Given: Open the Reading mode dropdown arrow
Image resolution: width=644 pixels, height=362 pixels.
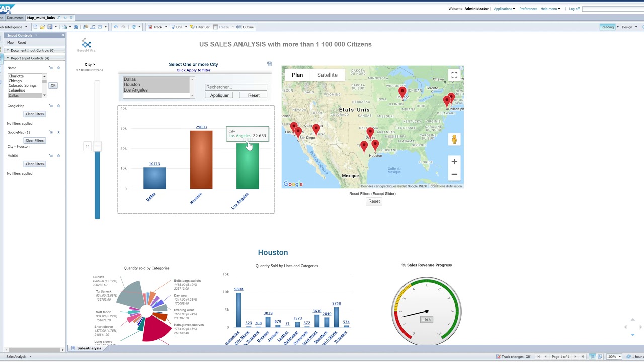Looking at the screenshot, I should point(618,27).
